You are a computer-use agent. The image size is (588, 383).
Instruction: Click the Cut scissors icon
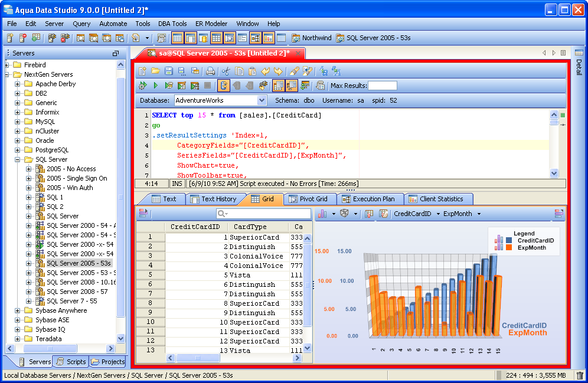coord(226,71)
